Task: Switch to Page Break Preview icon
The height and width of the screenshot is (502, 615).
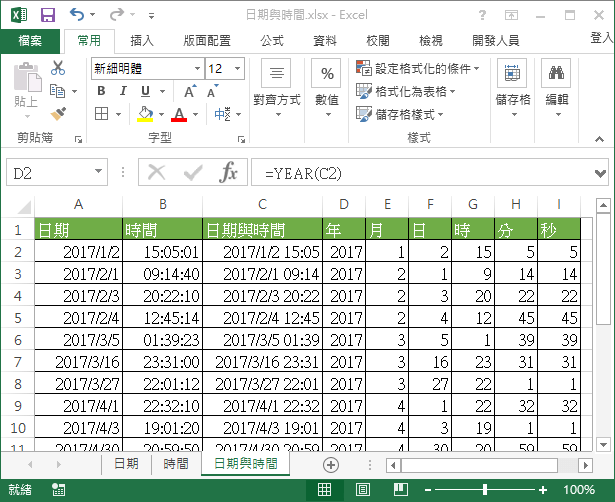Action: pos(401,489)
